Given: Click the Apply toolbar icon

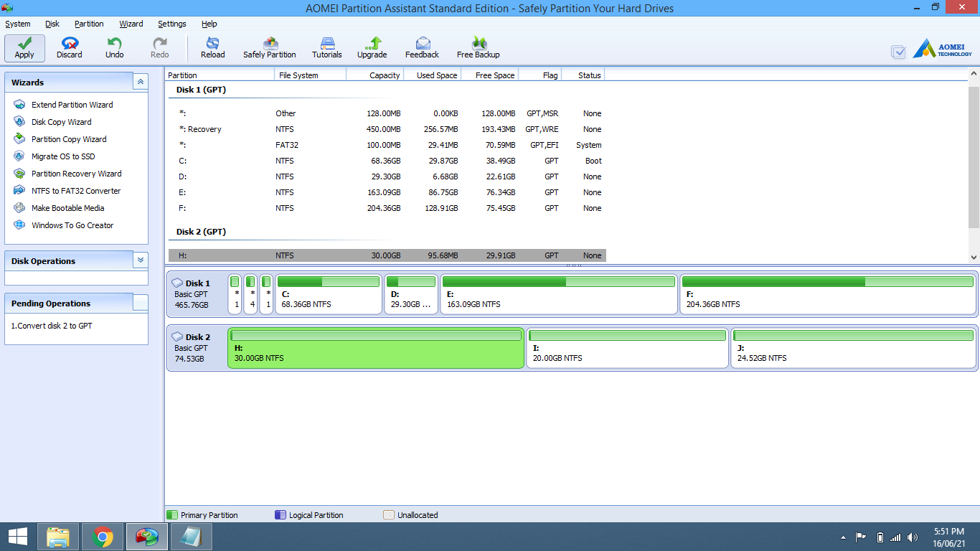Looking at the screenshot, I should coord(24,48).
